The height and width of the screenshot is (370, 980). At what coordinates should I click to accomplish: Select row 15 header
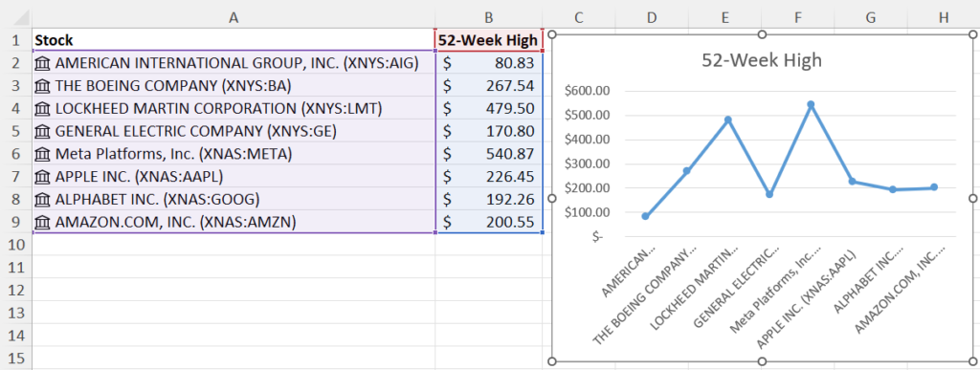pyautogui.click(x=15, y=359)
